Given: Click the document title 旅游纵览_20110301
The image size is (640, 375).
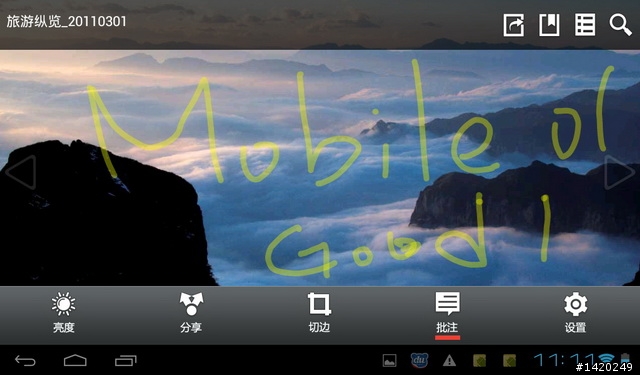Looking at the screenshot, I should coord(66,22).
